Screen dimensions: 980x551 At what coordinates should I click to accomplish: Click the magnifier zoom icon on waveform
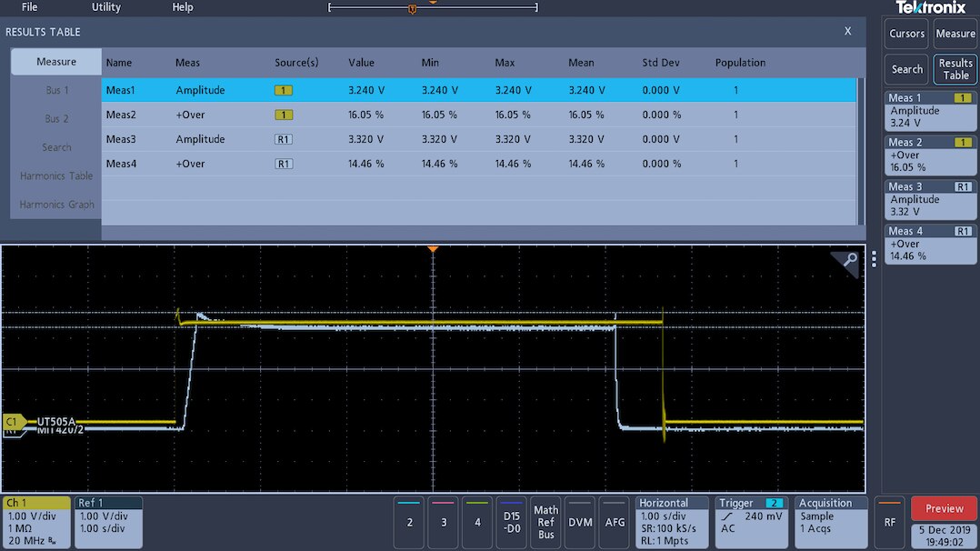(849, 261)
